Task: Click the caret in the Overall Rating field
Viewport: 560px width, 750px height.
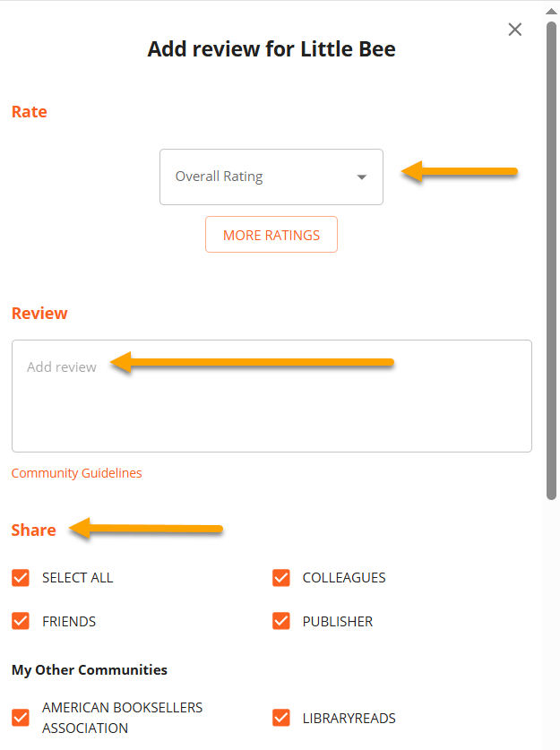Action: [x=362, y=177]
